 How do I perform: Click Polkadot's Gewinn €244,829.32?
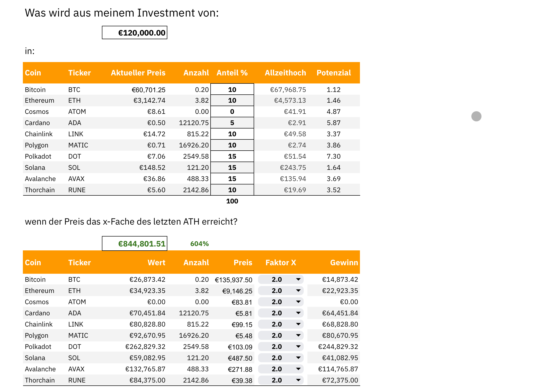coord(338,347)
